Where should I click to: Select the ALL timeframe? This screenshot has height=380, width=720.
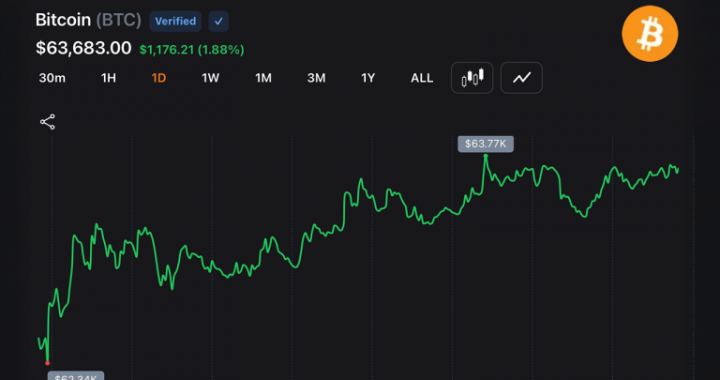(422, 78)
